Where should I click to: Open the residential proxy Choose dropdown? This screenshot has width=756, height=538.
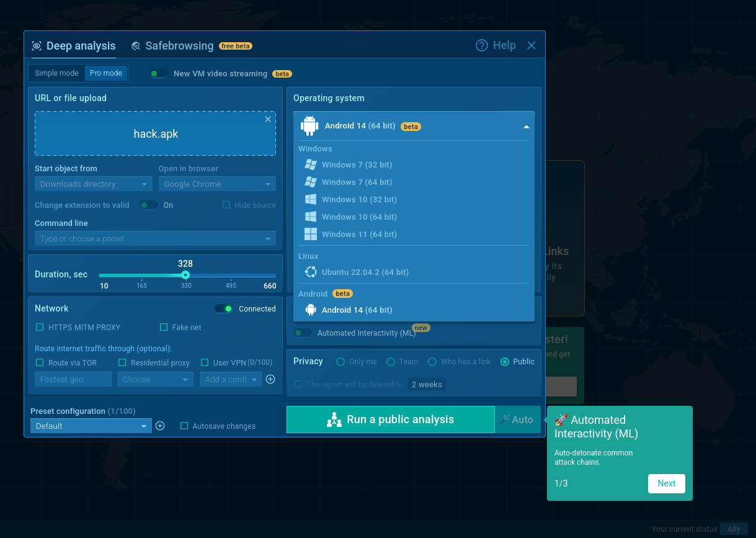tap(155, 379)
